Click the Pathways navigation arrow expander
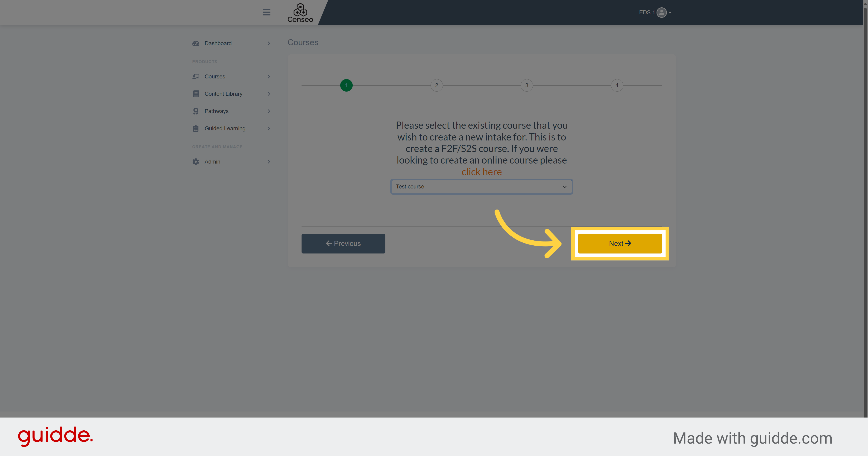This screenshot has width=868, height=456. (x=268, y=111)
